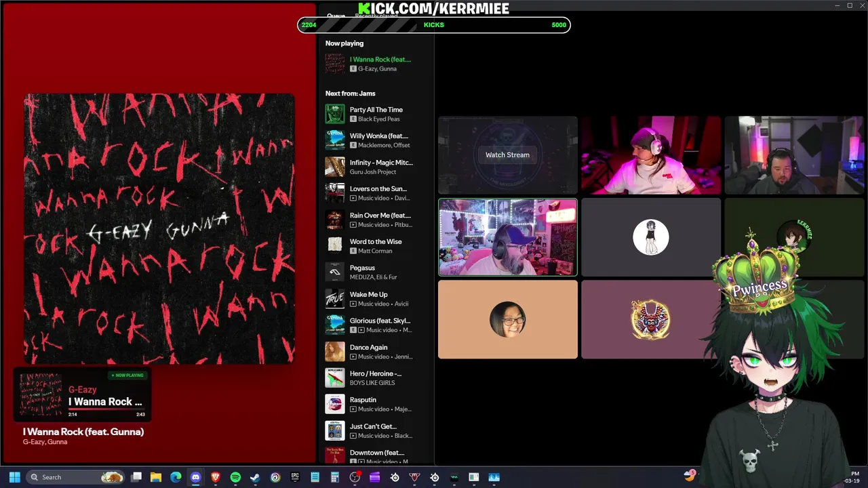Screen dimensions: 868x488
Task: Seek on the now playing progress bar
Action: (106, 411)
